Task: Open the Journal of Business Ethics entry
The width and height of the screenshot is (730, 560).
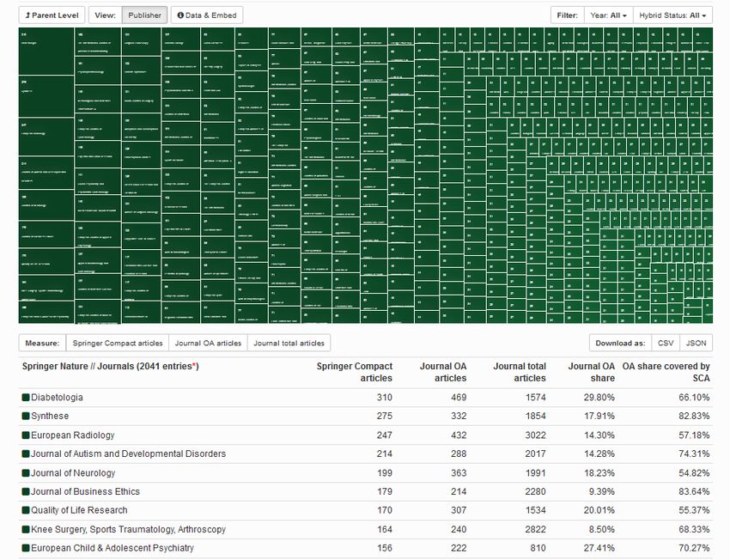Action: click(x=85, y=491)
